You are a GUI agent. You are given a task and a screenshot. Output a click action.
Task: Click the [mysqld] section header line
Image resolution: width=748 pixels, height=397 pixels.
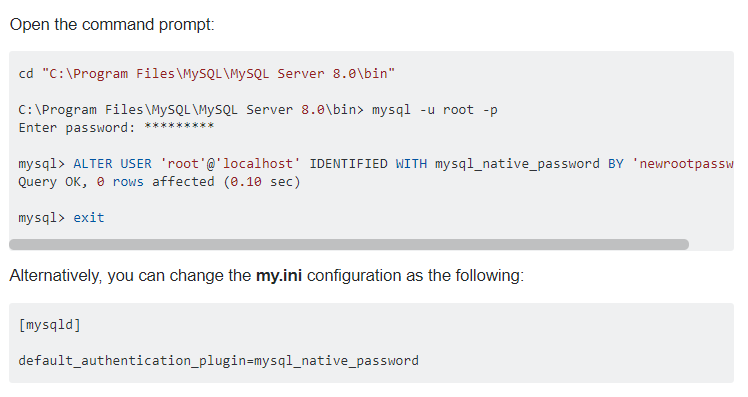(50, 325)
